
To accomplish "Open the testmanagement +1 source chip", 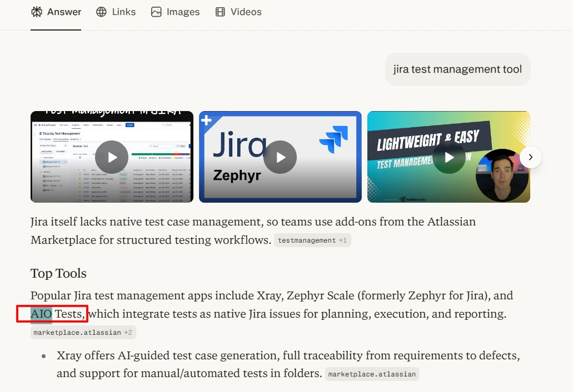I will pos(312,240).
